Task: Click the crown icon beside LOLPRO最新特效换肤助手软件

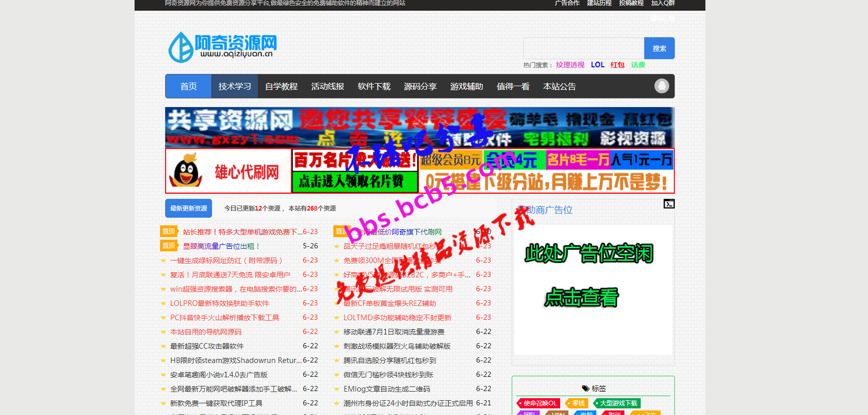Action: click(x=164, y=303)
